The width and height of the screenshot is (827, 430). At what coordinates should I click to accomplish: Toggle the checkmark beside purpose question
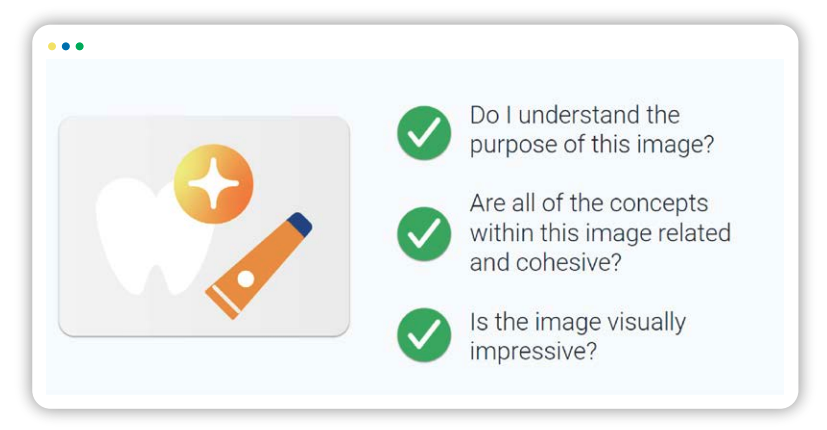[x=424, y=133]
